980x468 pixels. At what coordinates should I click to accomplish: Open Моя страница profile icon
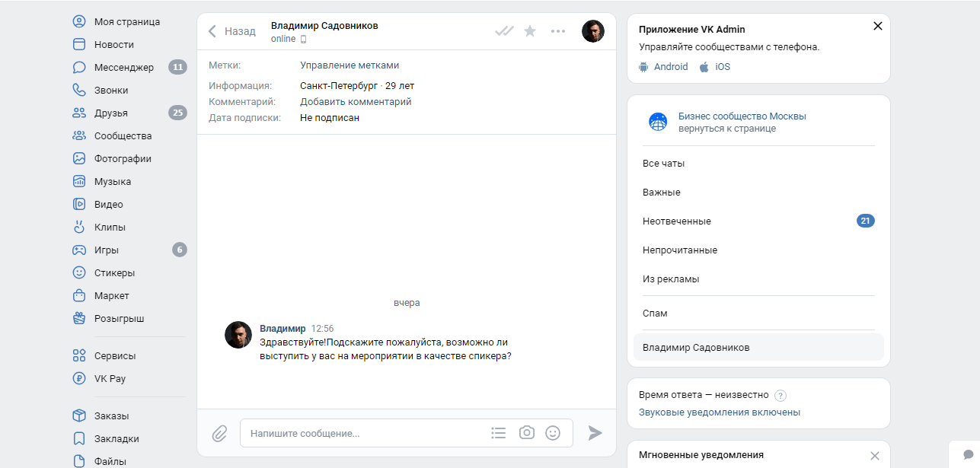pyautogui.click(x=79, y=21)
